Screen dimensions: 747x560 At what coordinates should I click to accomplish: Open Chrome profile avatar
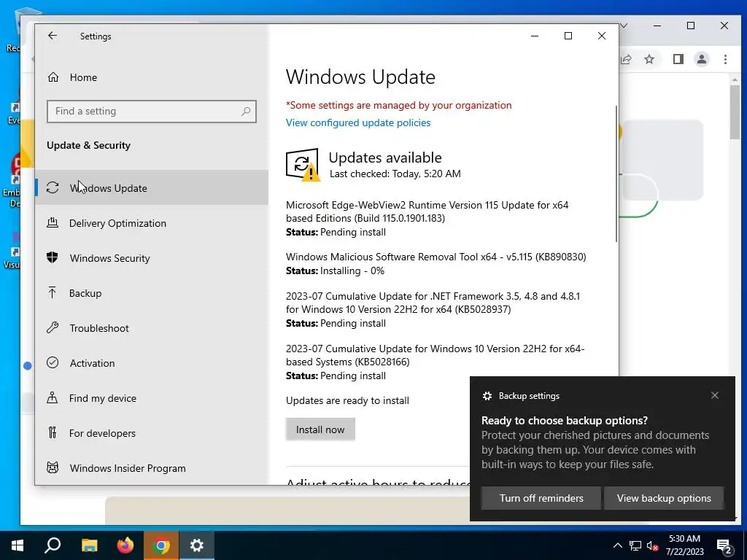[x=701, y=59]
